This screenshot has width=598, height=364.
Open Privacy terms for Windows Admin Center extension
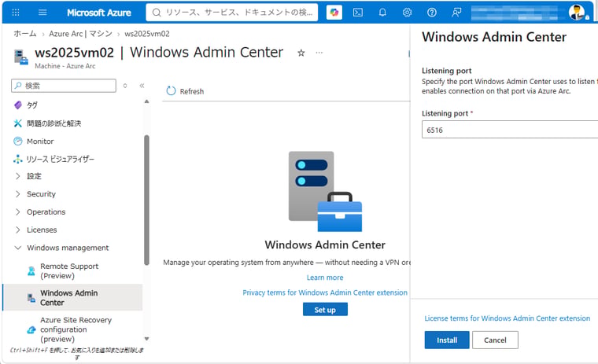coord(325,292)
